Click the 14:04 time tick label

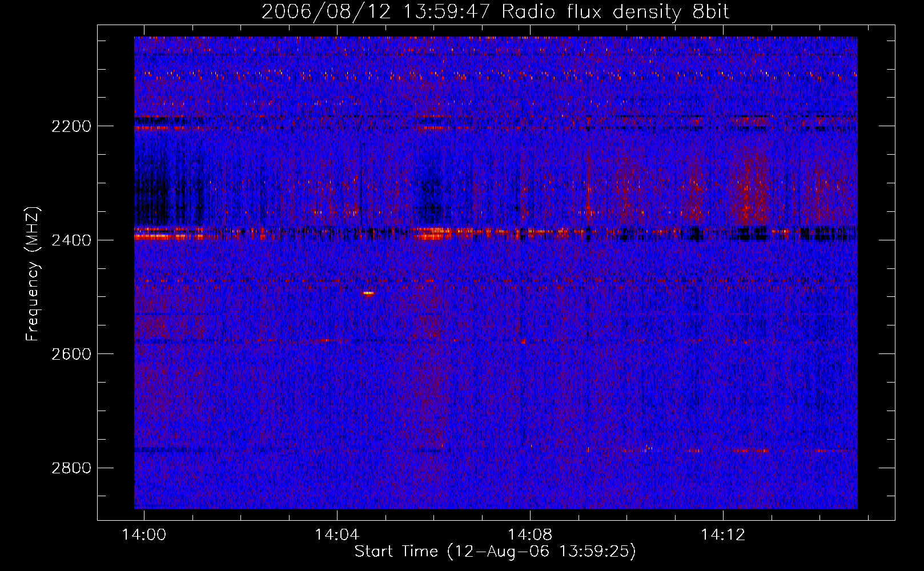[x=337, y=534]
